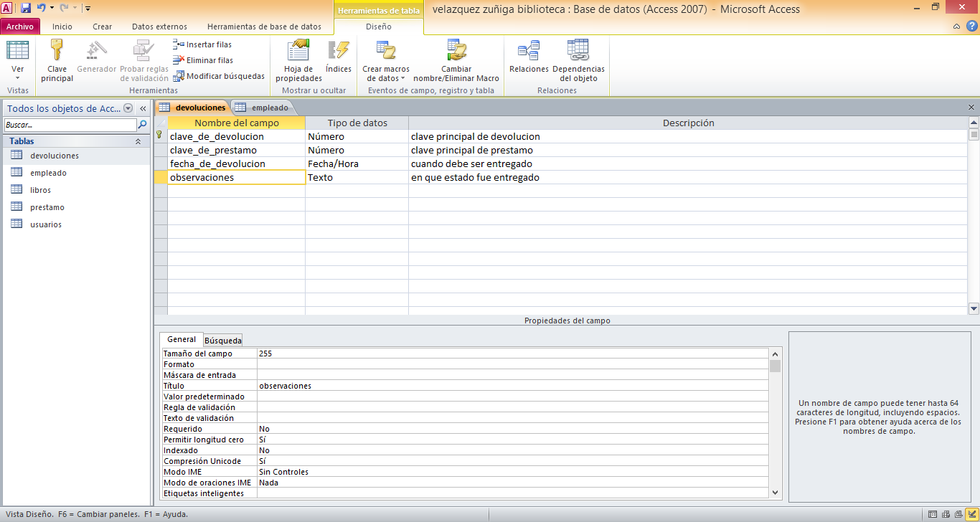Switch to the Inicio ribbon tab
Screen dimensions: 980x522
(62, 27)
